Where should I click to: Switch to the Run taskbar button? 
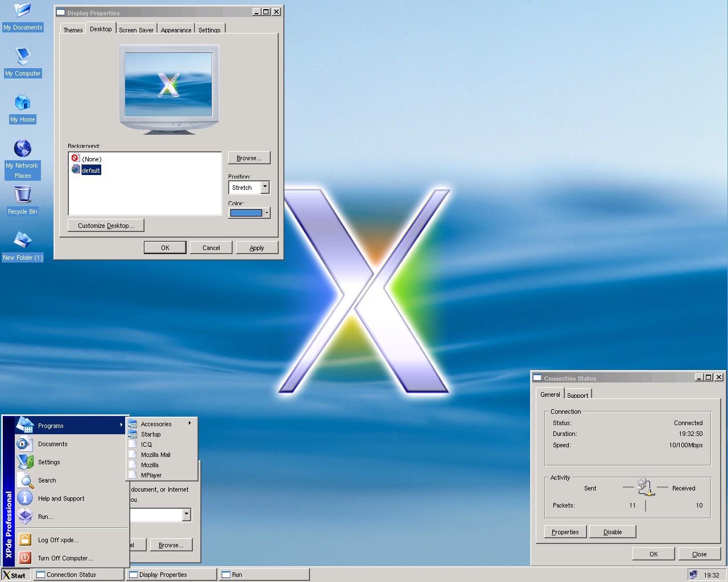click(x=264, y=575)
